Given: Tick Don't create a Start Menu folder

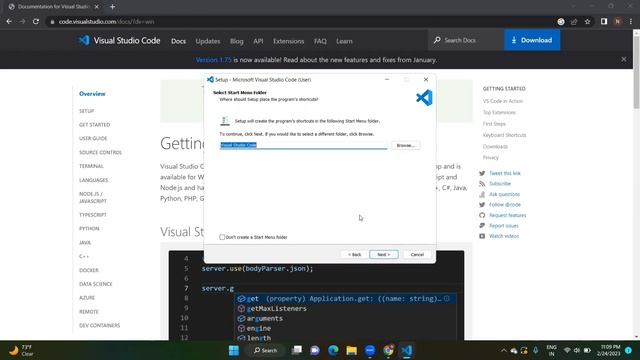Looking at the screenshot, I should pyautogui.click(x=222, y=237).
